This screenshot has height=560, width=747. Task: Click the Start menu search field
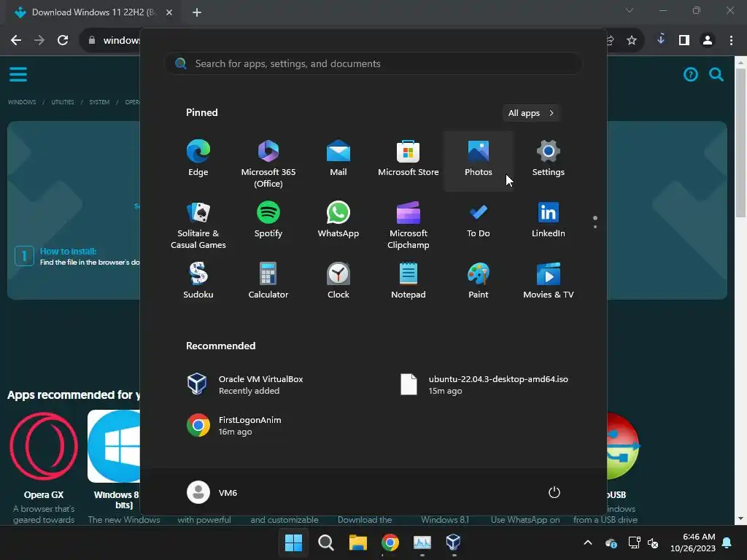coord(373,64)
